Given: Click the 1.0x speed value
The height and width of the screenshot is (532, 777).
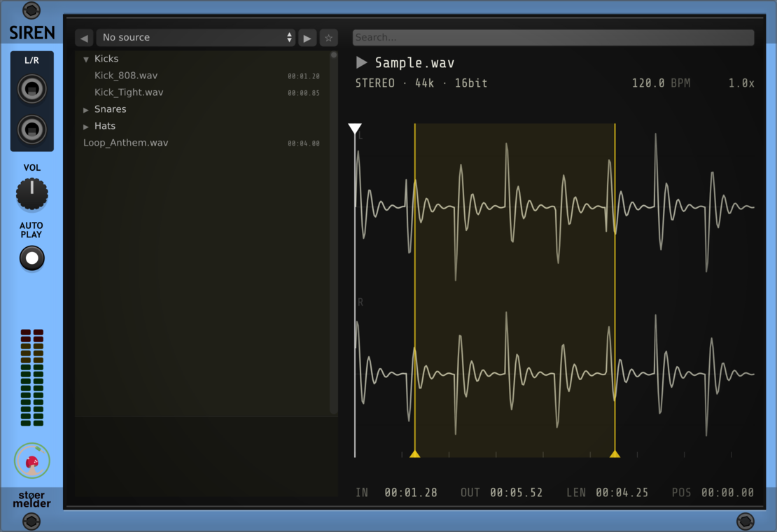Looking at the screenshot, I should point(741,83).
